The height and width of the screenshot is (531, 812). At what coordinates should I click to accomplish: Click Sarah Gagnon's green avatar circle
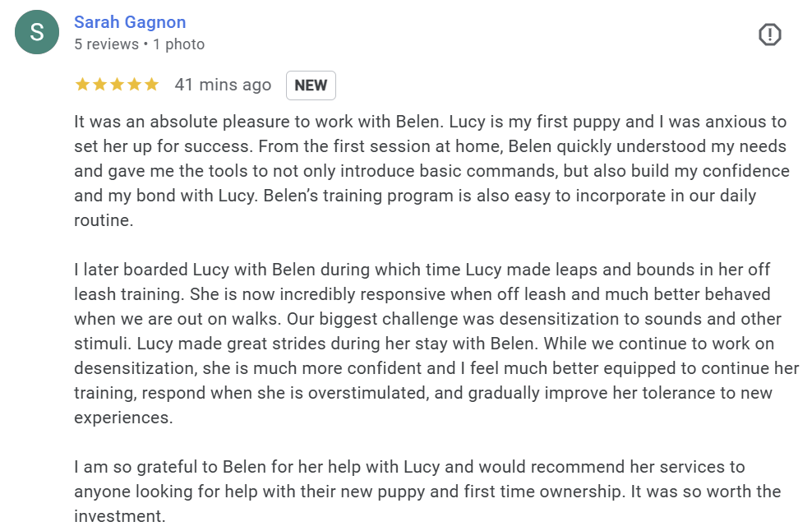[36, 31]
